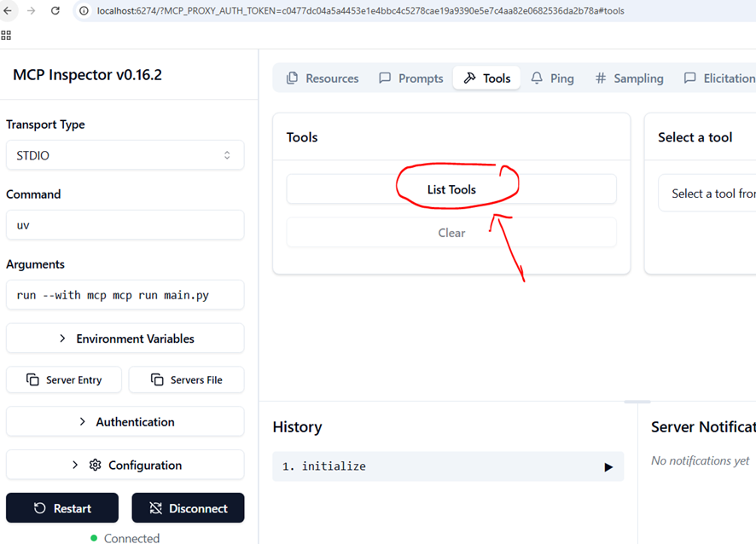Click the copy icon on Servers File

[x=157, y=379]
